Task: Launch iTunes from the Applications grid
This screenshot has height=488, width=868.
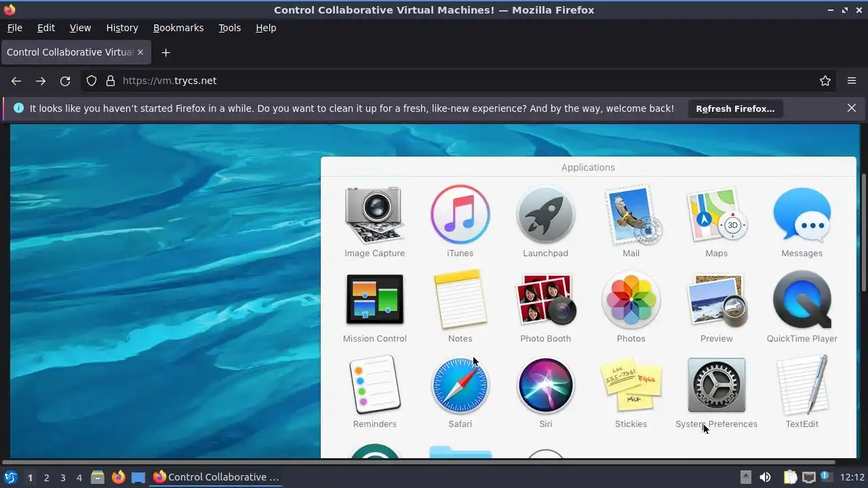Action: pyautogui.click(x=460, y=215)
